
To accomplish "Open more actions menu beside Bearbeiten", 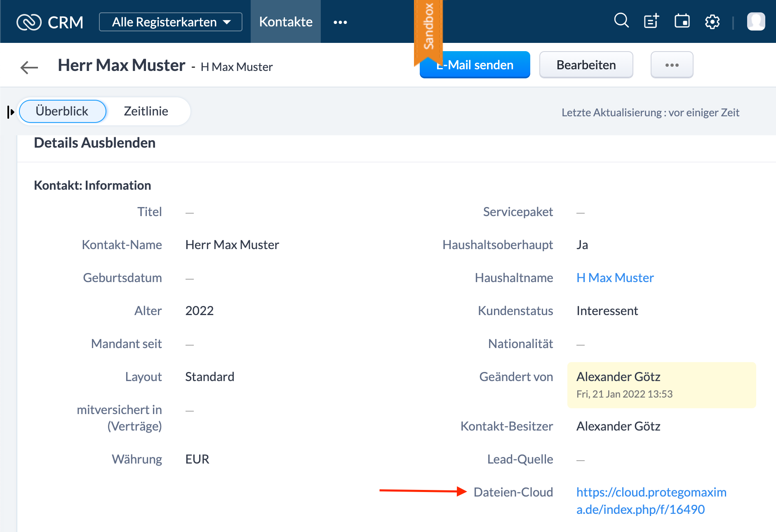I will click(x=672, y=65).
